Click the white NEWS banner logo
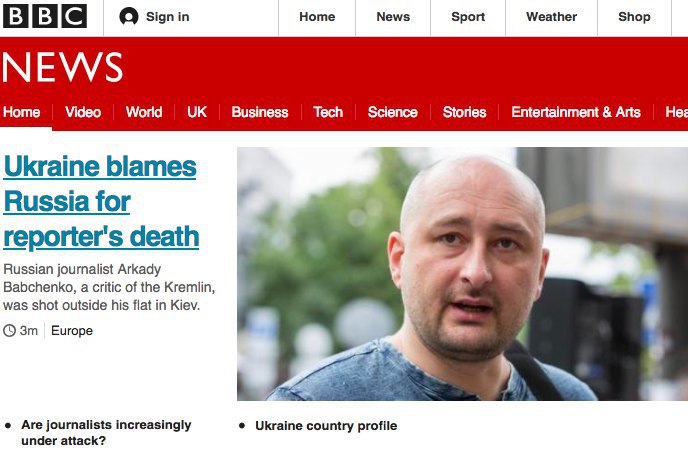Viewport: 688px width, 453px height. click(x=62, y=67)
